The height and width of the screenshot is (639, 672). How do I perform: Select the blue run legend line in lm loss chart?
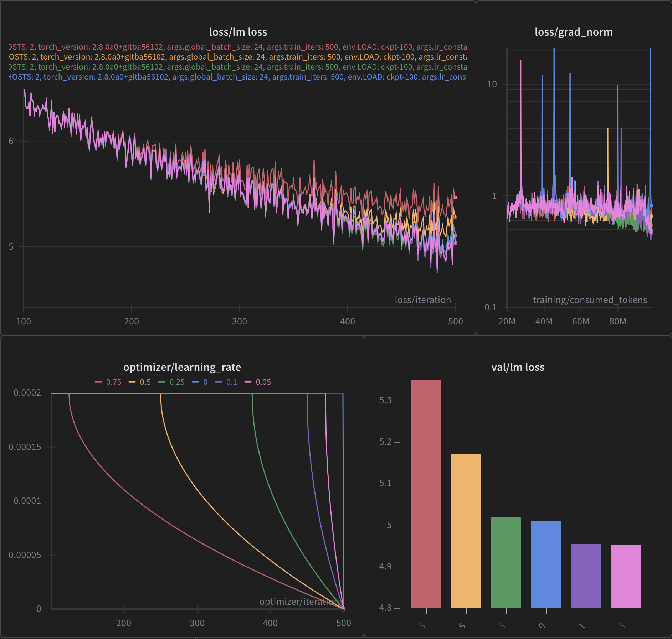(x=238, y=77)
